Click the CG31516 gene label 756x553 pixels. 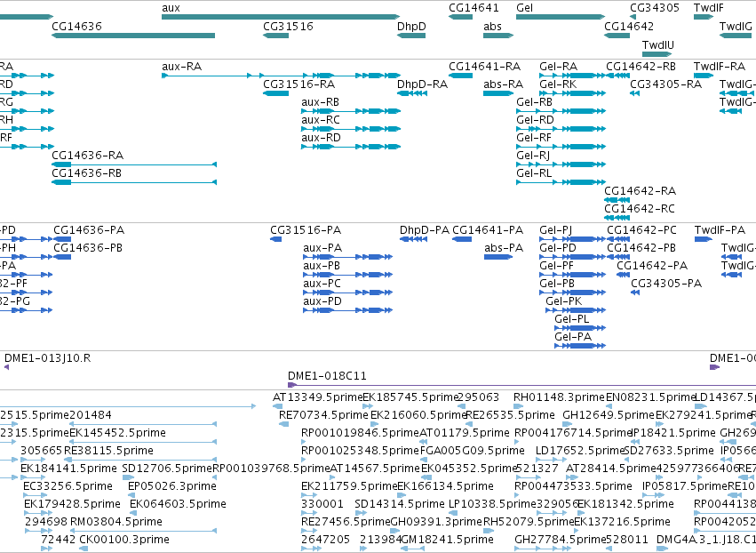pyautogui.click(x=288, y=26)
